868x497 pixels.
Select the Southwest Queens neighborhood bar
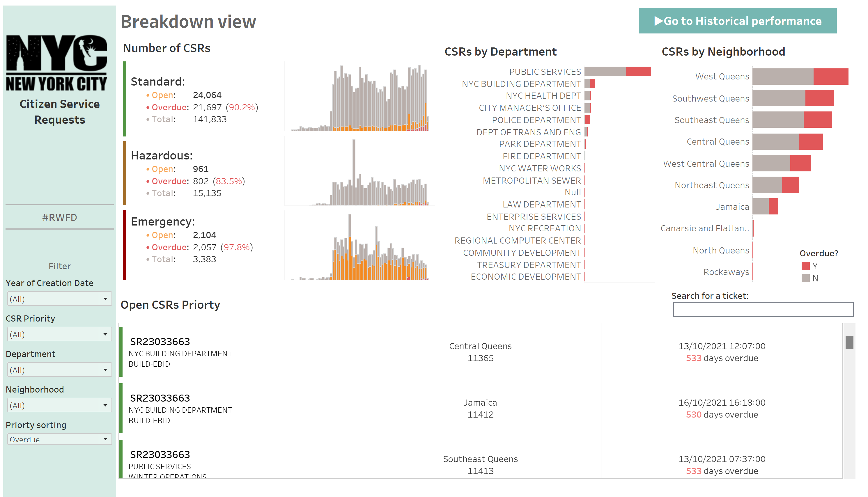(793, 98)
